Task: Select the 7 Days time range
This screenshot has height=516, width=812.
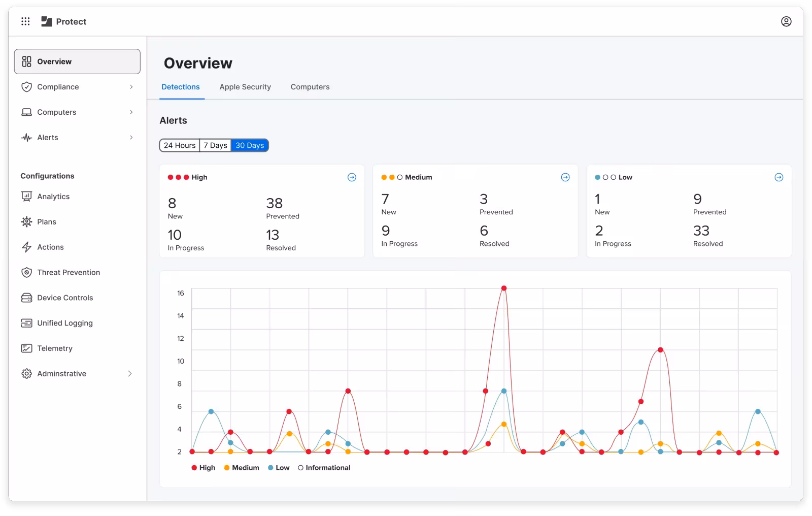Action: click(x=216, y=145)
